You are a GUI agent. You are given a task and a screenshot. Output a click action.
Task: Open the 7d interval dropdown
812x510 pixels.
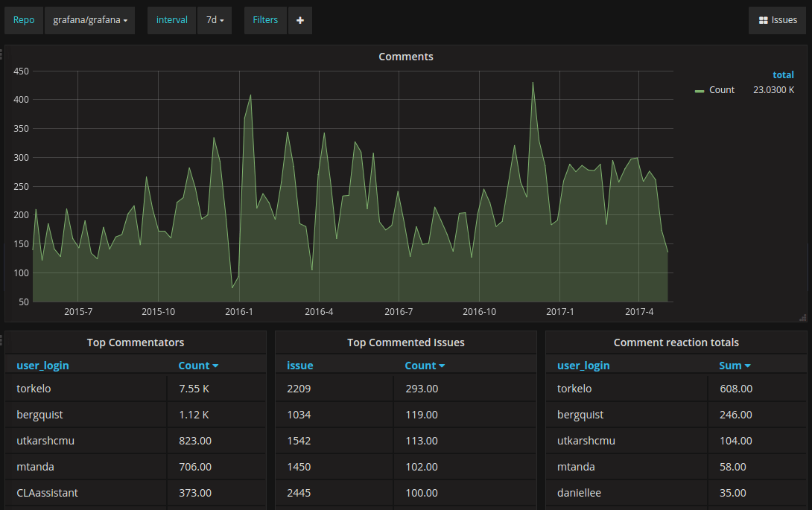click(x=215, y=20)
